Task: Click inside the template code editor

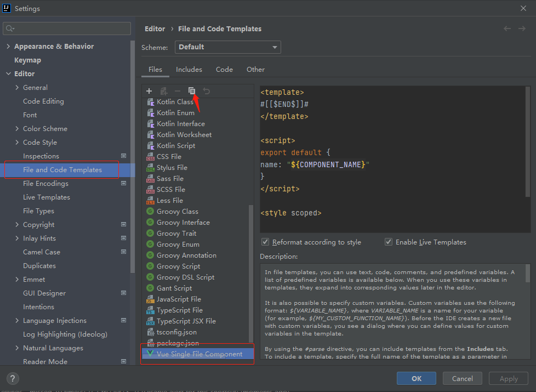Action: tap(392, 159)
